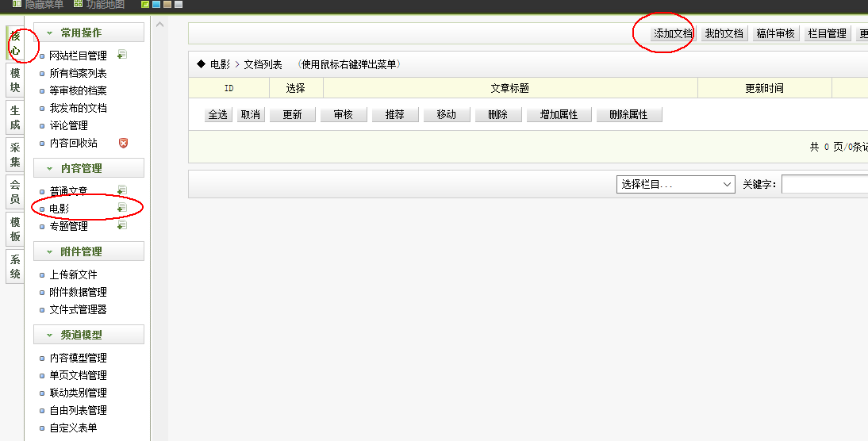The image size is (868, 441).
Task: Click the scroll-up arrow beside the sidebar
Action: (159, 25)
